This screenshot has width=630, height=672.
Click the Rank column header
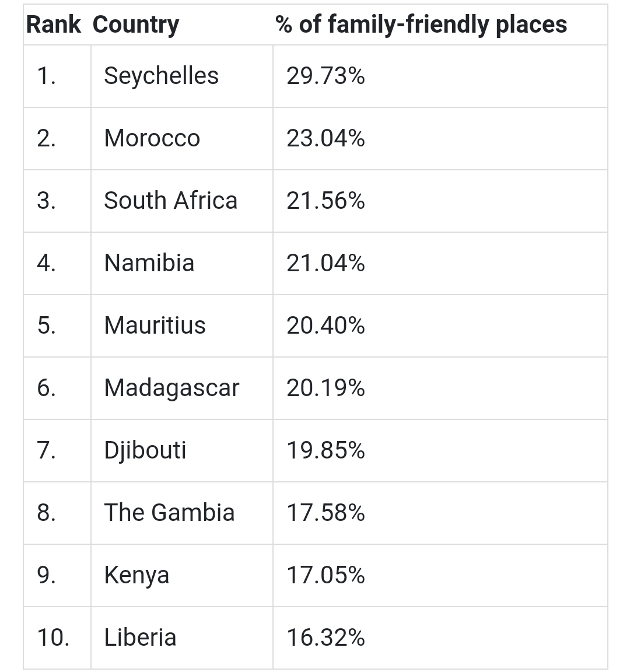click(53, 24)
